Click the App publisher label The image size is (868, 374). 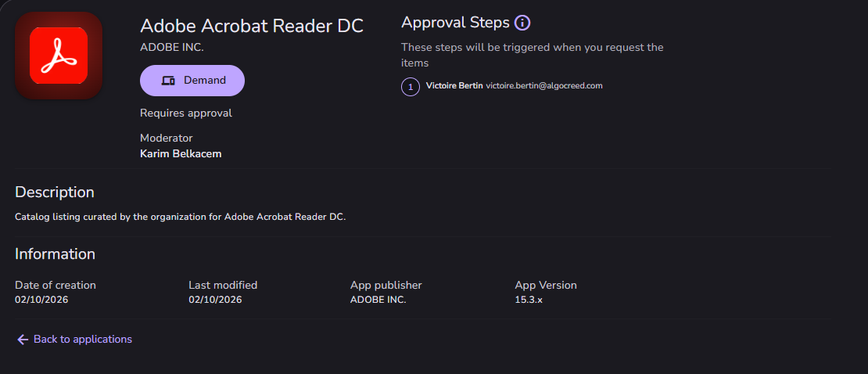coord(386,286)
